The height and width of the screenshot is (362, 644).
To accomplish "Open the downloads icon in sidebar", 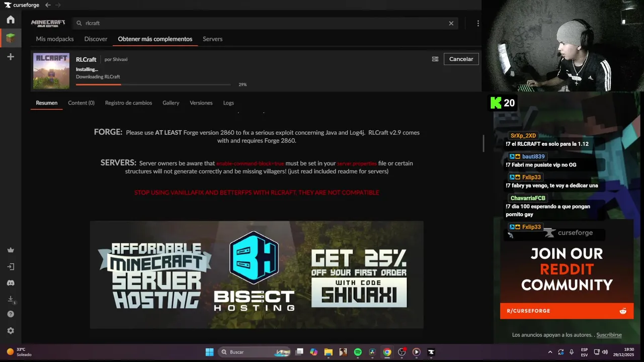I will click(x=11, y=299).
